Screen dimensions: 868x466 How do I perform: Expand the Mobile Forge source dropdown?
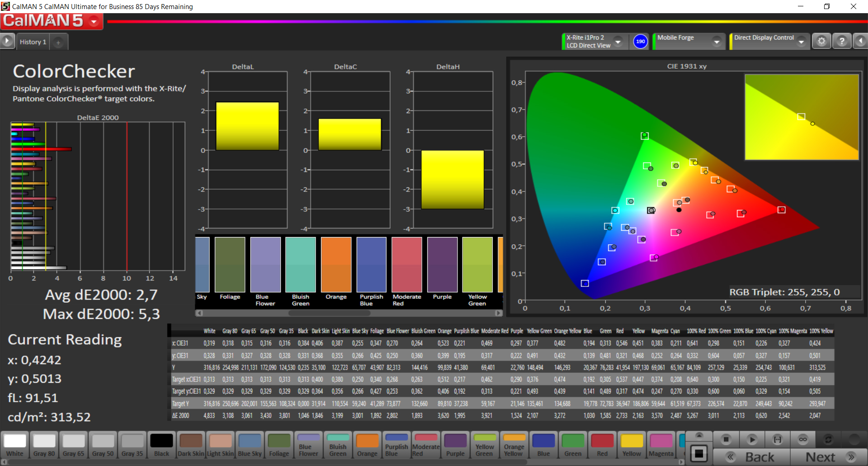click(x=717, y=42)
